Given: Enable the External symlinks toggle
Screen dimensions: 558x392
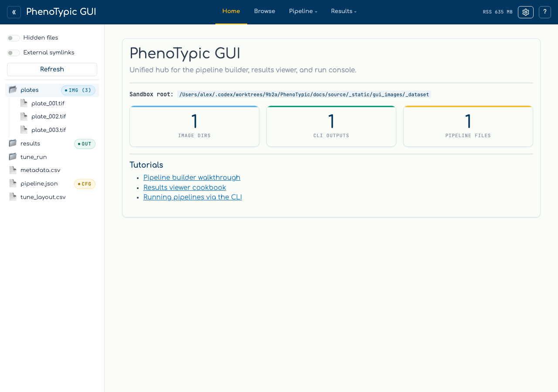Looking at the screenshot, I should tap(14, 53).
